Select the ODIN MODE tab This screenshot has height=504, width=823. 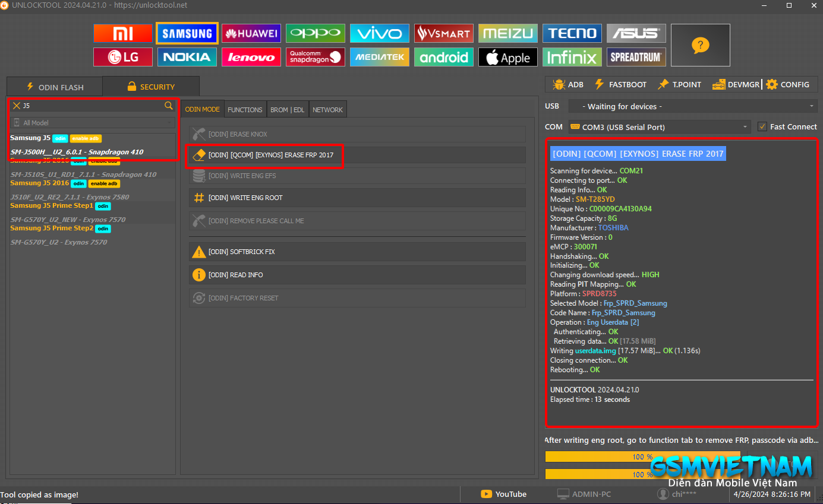[202, 109]
